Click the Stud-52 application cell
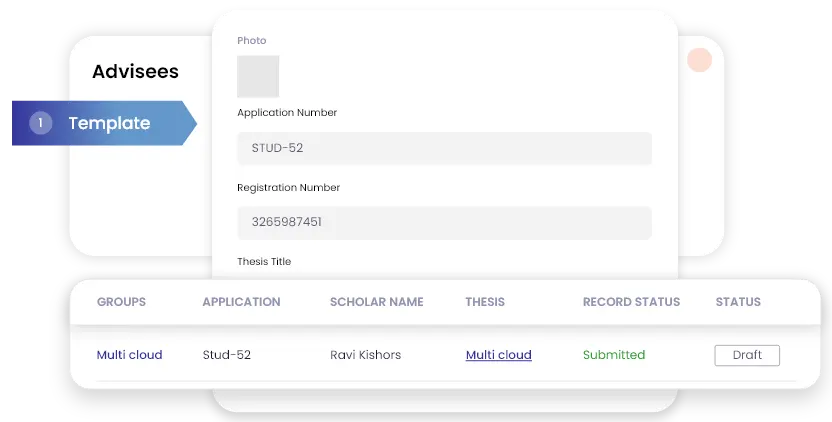832x422 pixels. click(224, 355)
